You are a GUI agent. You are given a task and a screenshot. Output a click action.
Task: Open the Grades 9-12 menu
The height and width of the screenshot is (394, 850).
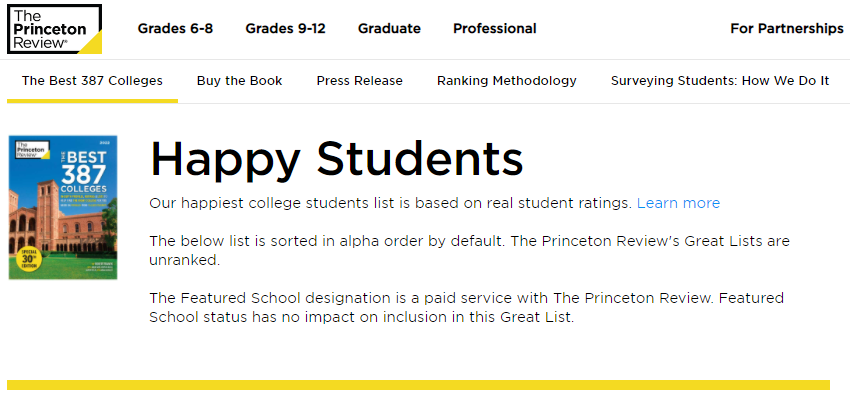[x=286, y=29]
